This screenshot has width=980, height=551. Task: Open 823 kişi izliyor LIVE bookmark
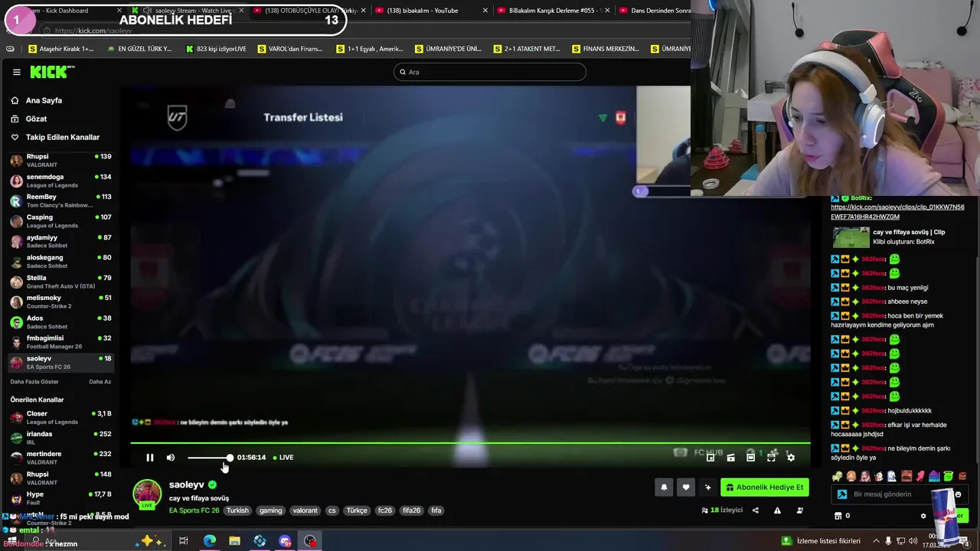point(216,49)
